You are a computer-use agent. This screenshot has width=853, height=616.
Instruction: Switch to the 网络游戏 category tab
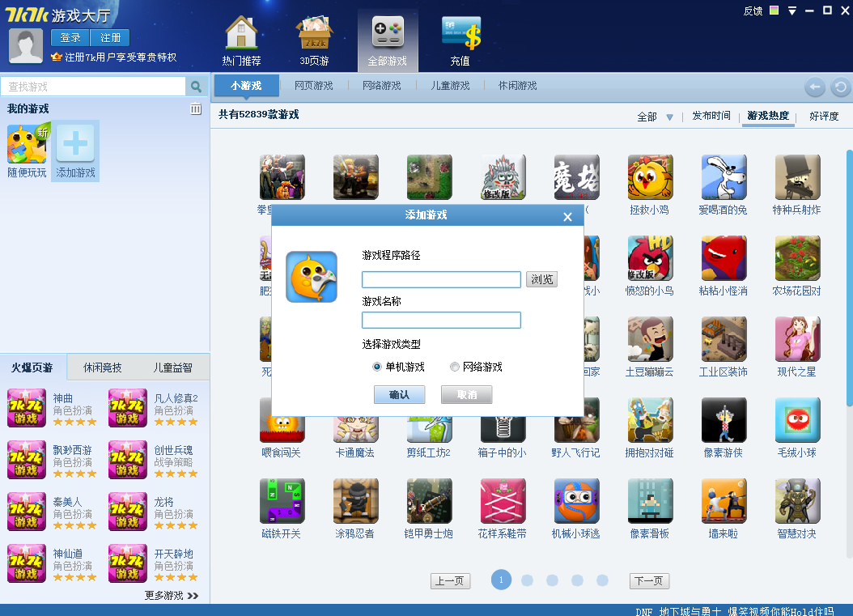point(382,86)
